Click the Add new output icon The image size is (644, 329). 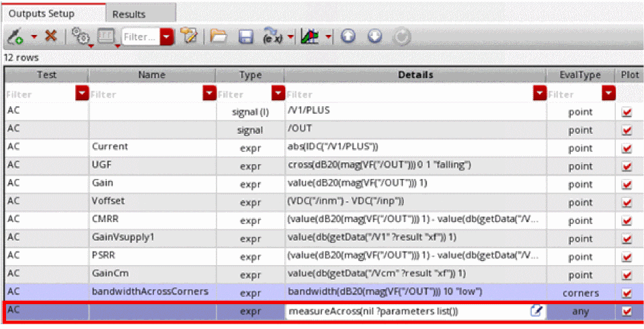[x=15, y=37]
